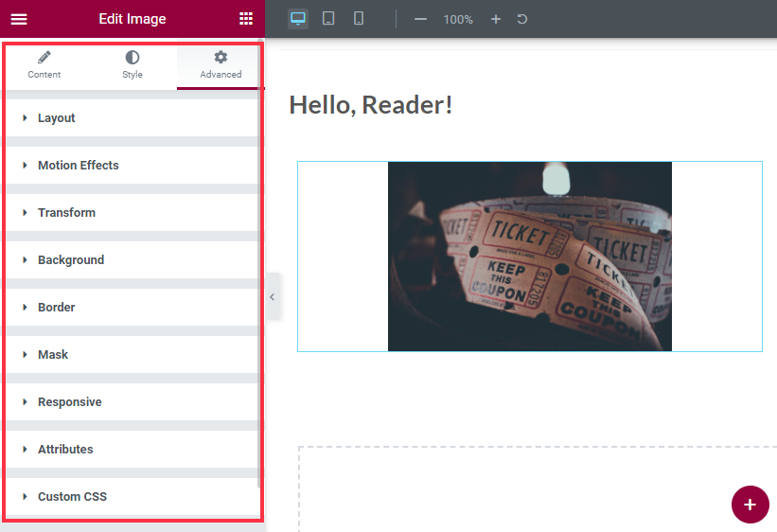777x532 pixels.
Task: Expand the Responsive section
Action: [132, 402]
